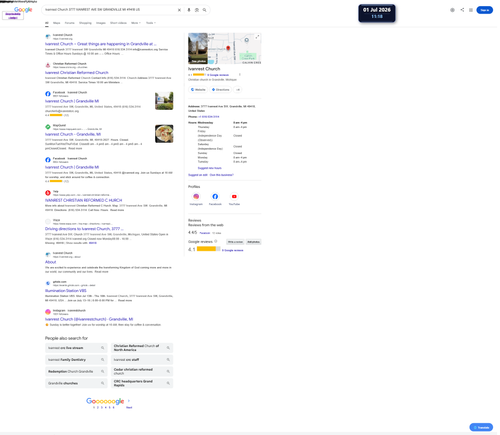The width and height of the screenshot is (500, 435).
Task: Open quick settings gear icon at top right
Action: point(452,10)
